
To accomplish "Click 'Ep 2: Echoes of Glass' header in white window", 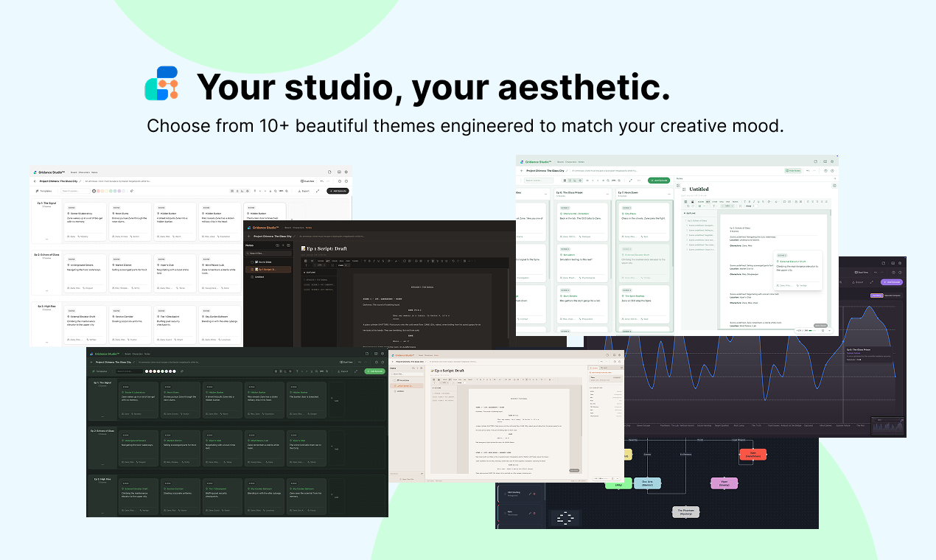I will coord(47,254).
